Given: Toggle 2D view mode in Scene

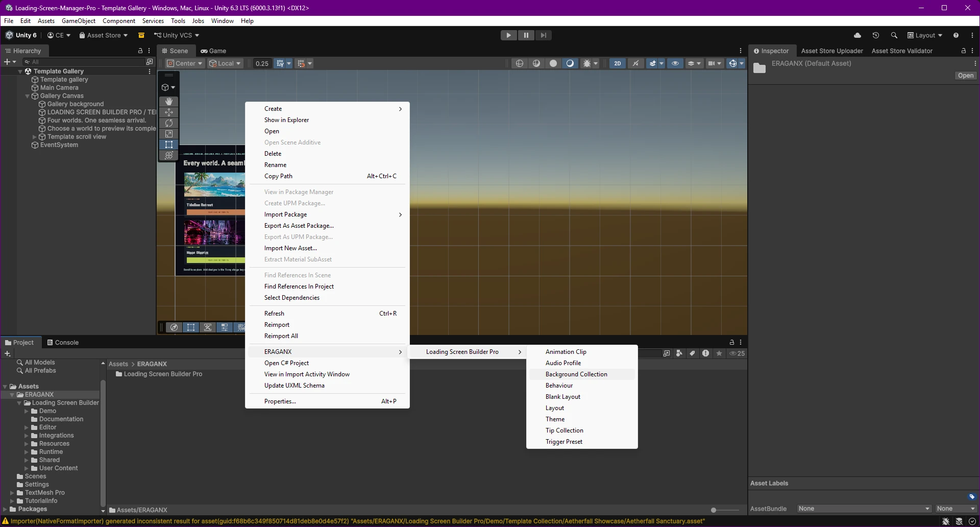Looking at the screenshot, I should [618, 63].
